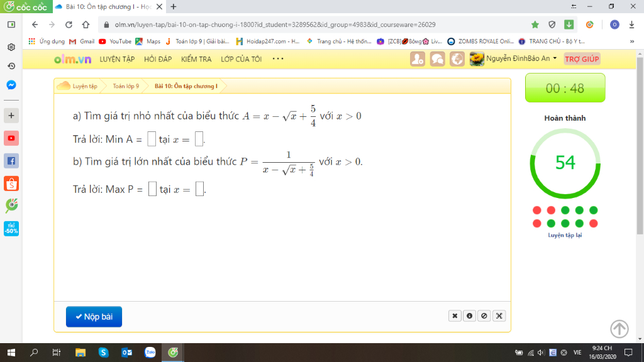Open YouTube sidebar shortcut

point(11,138)
